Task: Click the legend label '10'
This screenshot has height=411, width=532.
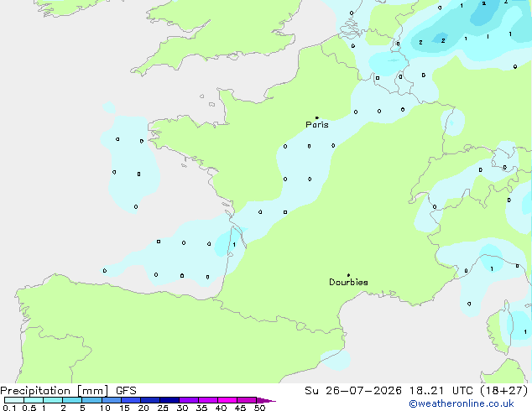Action: click(105, 408)
